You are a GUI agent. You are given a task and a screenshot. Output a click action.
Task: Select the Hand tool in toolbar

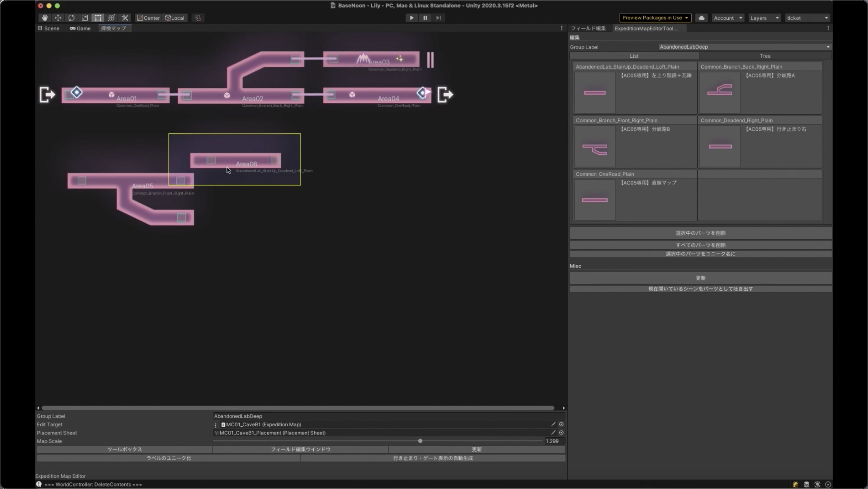click(45, 18)
